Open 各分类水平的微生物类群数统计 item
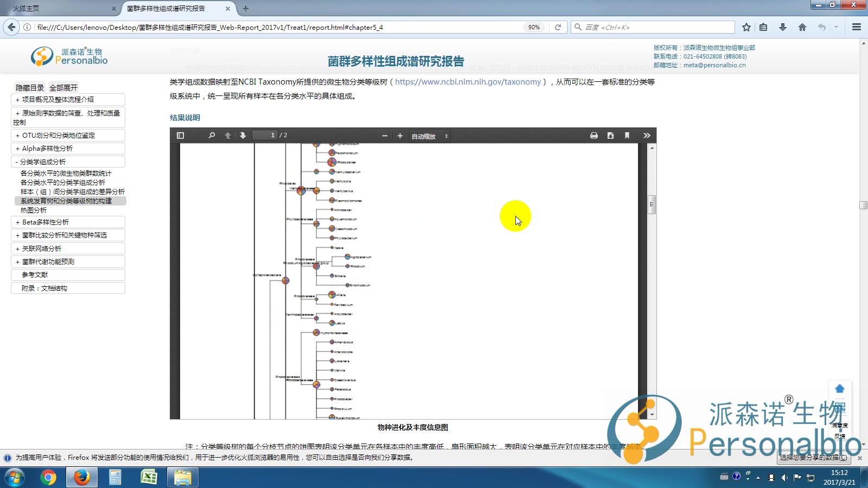This screenshot has width=868, height=488. [66, 174]
